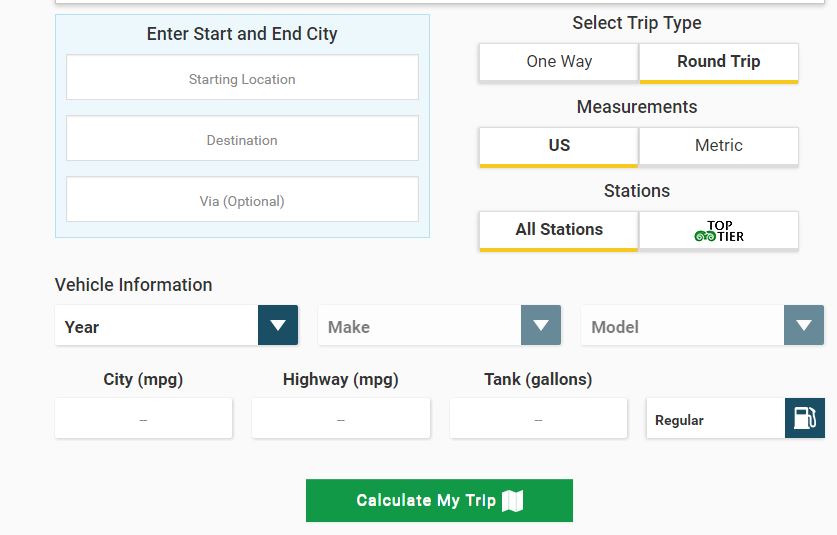The width and height of the screenshot is (837, 535).
Task: Open the Regular fuel grade selector
Action: tap(715, 420)
